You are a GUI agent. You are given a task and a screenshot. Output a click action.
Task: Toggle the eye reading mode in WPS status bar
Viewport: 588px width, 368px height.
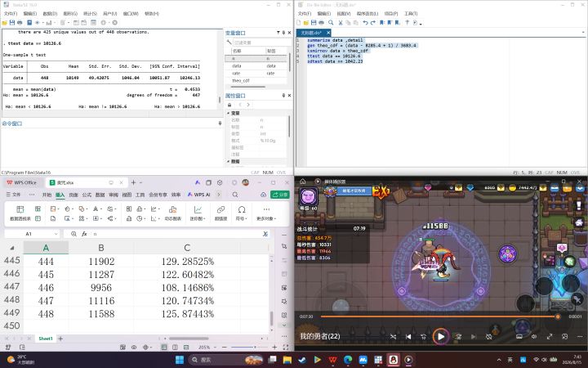[x=134, y=348]
